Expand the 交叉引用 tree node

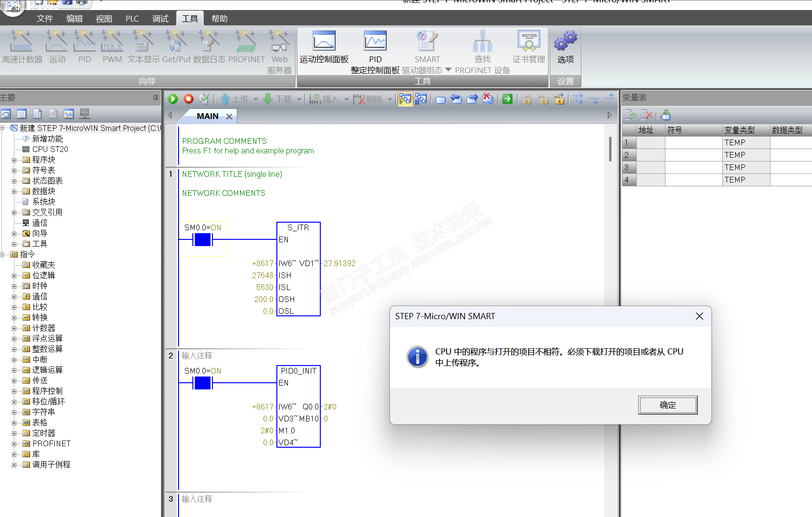click(x=14, y=213)
